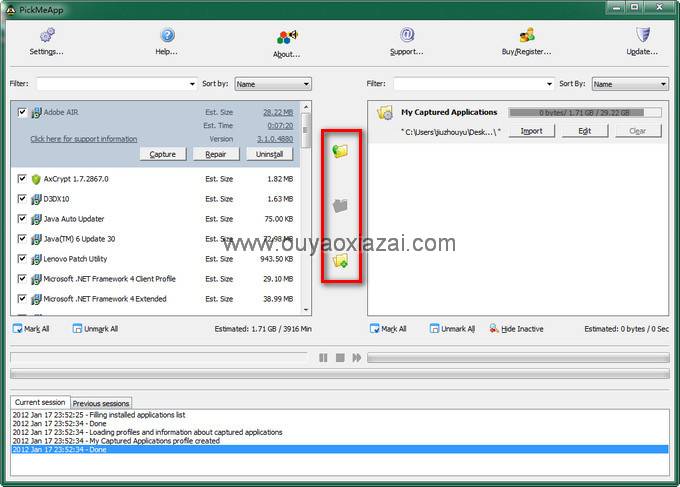
Task: Open the right Sort By Name dropdown
Action: point(630,84)
